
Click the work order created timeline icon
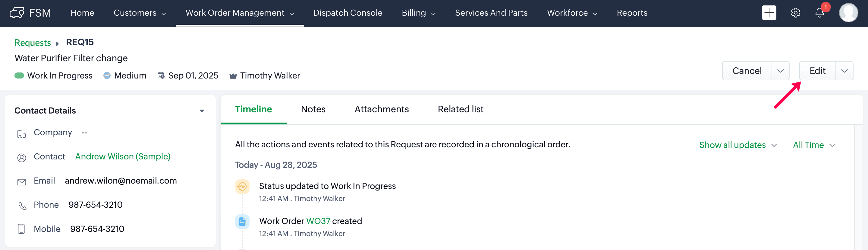pos(242,222)
